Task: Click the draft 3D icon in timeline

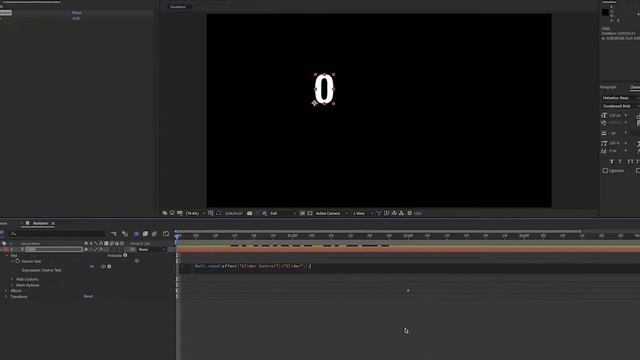Action: tap(125, 234)
